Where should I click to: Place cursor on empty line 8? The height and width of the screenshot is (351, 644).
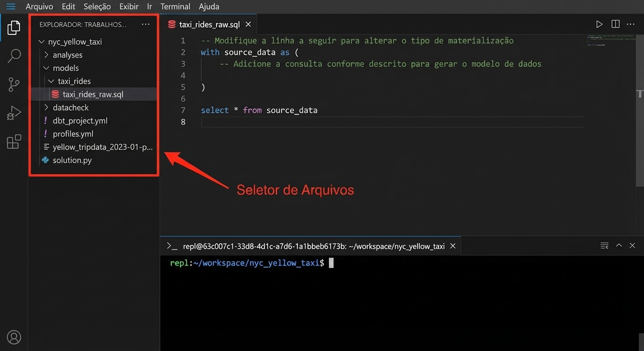point(392,122)
